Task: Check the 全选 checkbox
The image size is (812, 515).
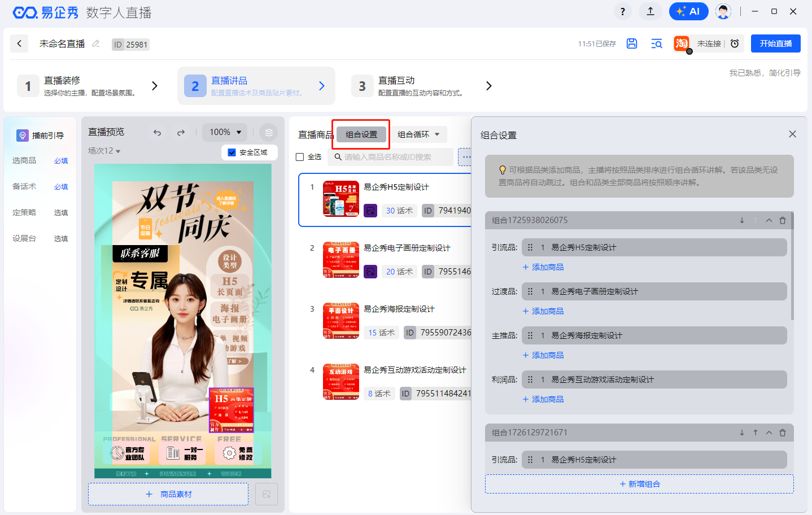Action: coord(300,157)
